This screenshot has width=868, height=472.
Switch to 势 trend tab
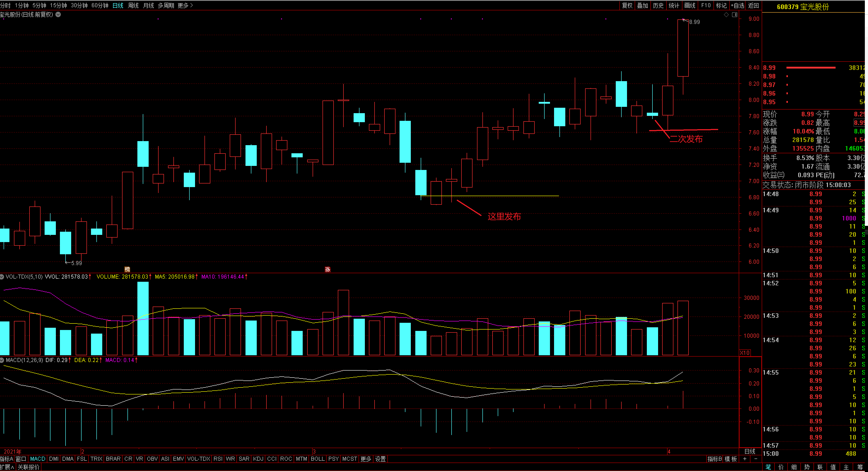coord(807,467)
